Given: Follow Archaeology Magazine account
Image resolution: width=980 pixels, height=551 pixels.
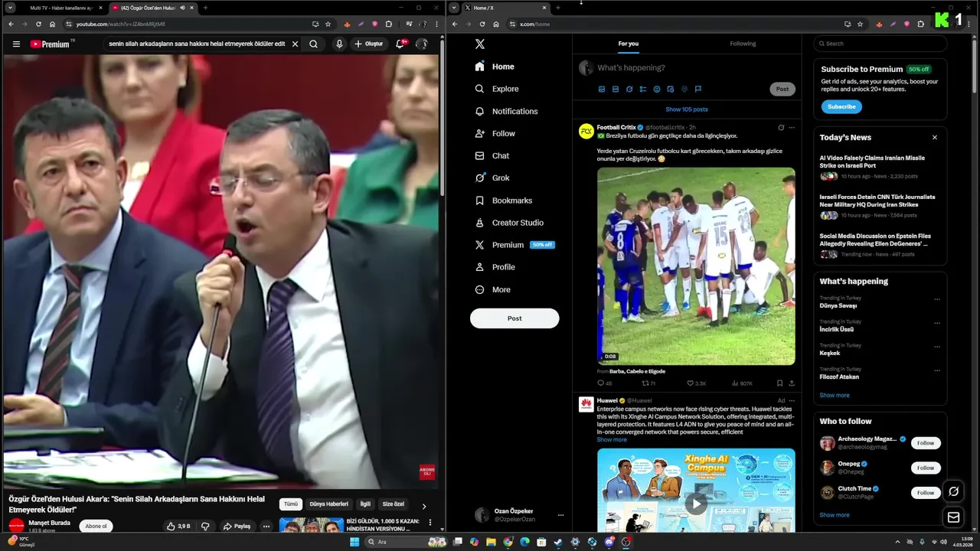Looking at the screenshot, I should click(926, 443).
